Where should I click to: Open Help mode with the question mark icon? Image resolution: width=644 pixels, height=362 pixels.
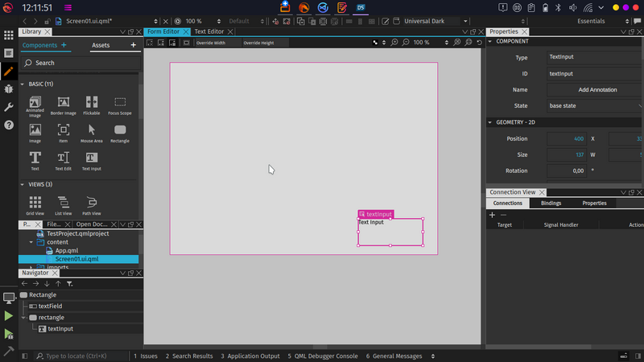pos(9,125)
